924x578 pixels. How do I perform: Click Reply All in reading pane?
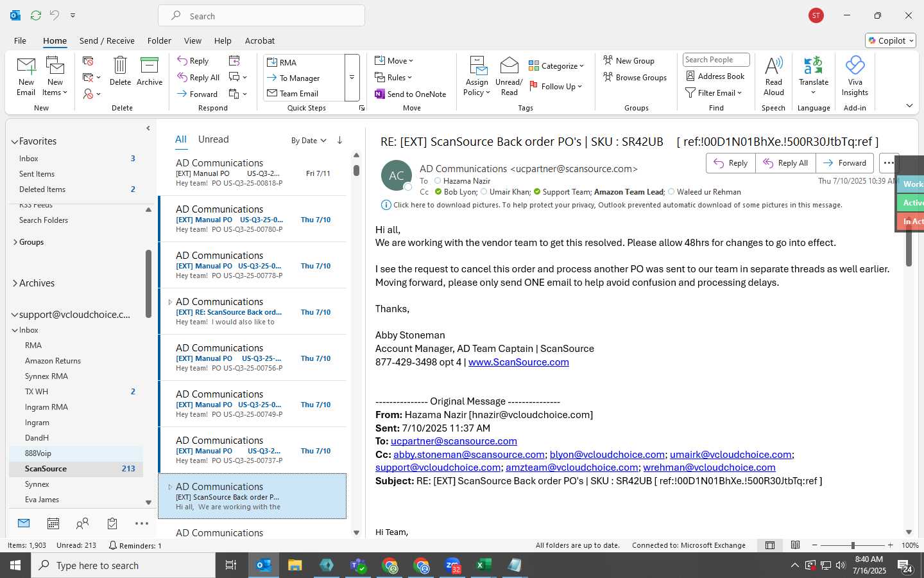click(785, 163)
